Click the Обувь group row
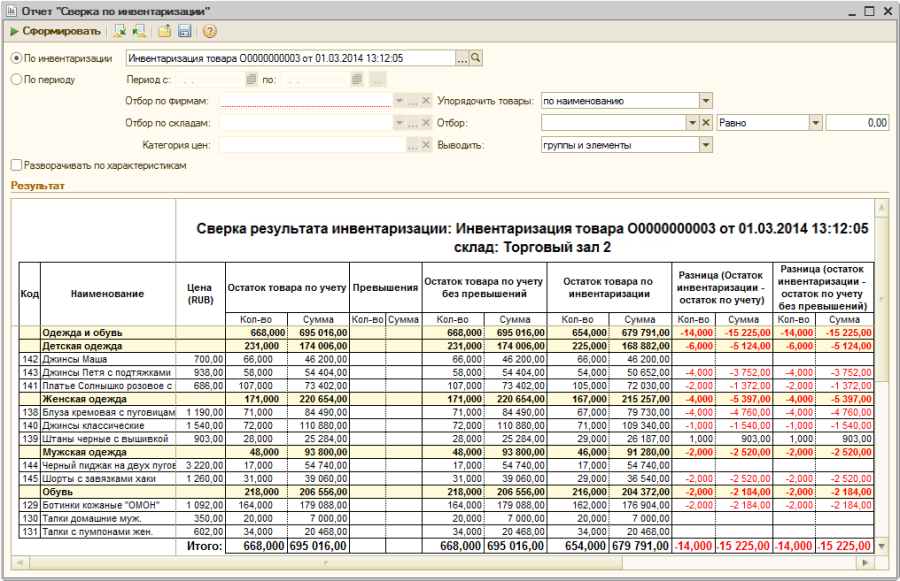This screenshot has height=581, width=900. [x=446, y=492]
